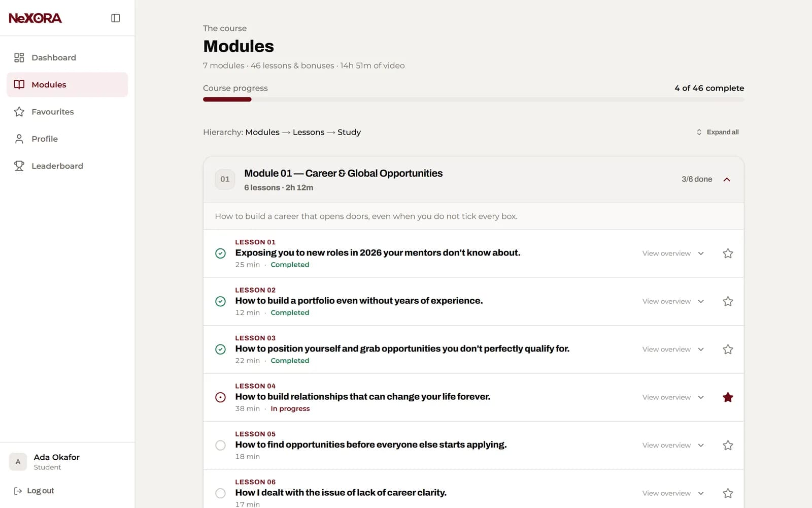Image resolution: width=812 pixels, height=508 pixels.
Task: Log out of the account
Action: pos(34,491)
